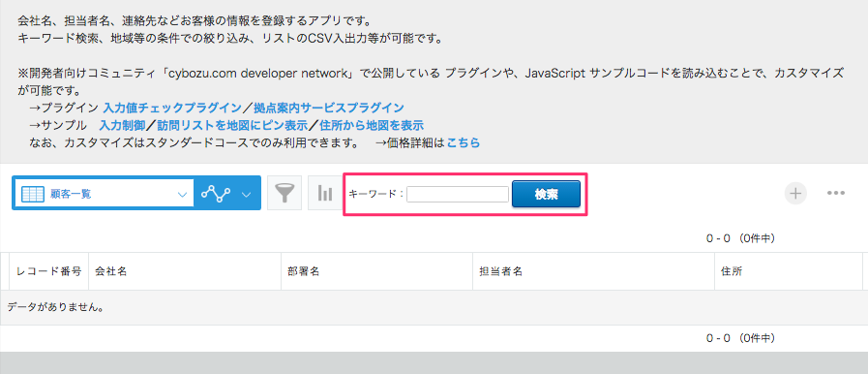Click the 部署名 column header
The image size is (868, 374).
coord(376,271)
